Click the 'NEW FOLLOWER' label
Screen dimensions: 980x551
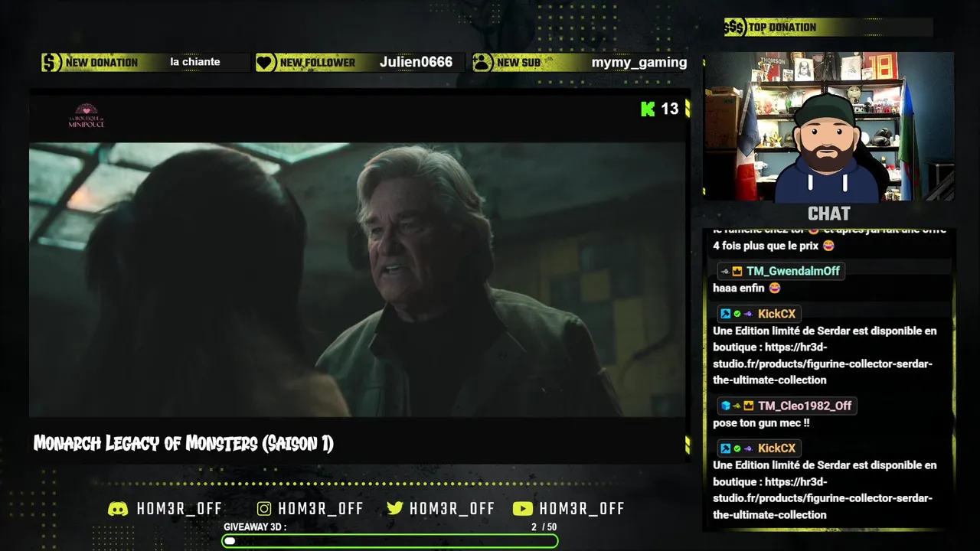[x=318, y=63]
